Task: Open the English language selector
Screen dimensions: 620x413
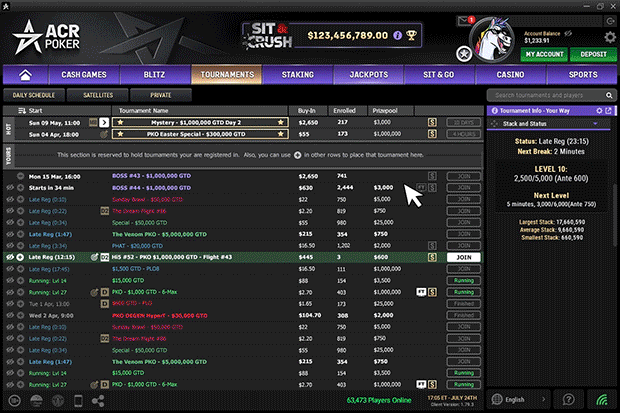Action: click(x=519, y=400)
